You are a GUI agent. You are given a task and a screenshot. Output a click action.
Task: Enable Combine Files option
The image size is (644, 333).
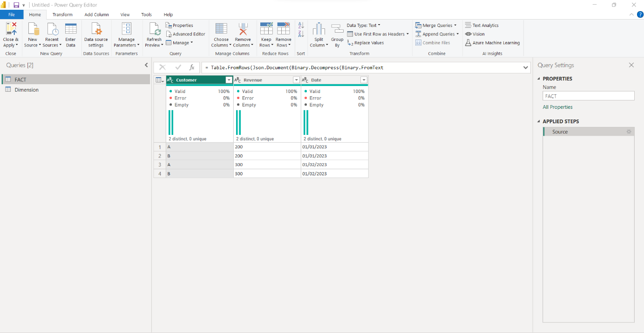pos(434,42)
